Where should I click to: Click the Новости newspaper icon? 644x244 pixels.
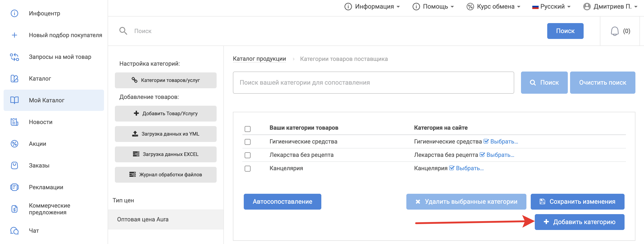(x=14, y=122)
